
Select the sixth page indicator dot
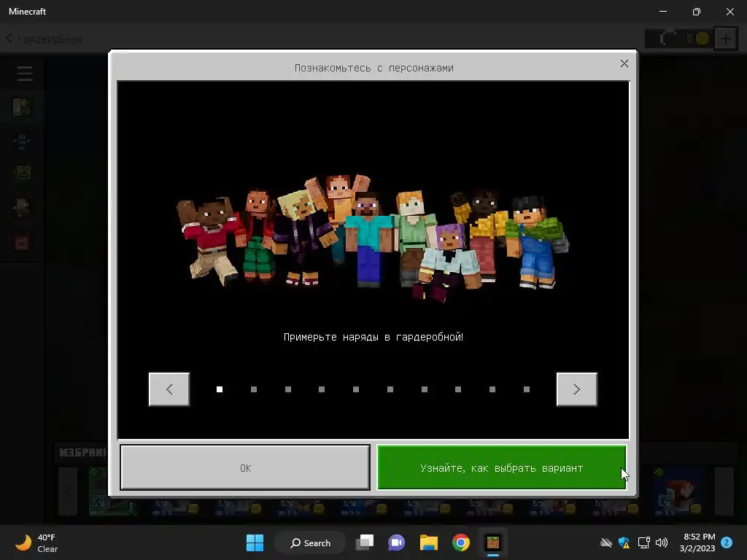pyautogui.click(x=390, y=389)
